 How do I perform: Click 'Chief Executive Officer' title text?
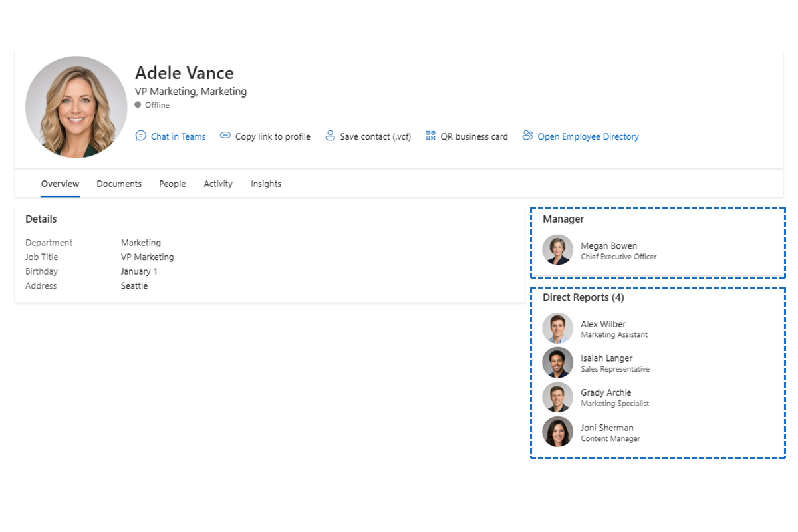coord(618,257)
